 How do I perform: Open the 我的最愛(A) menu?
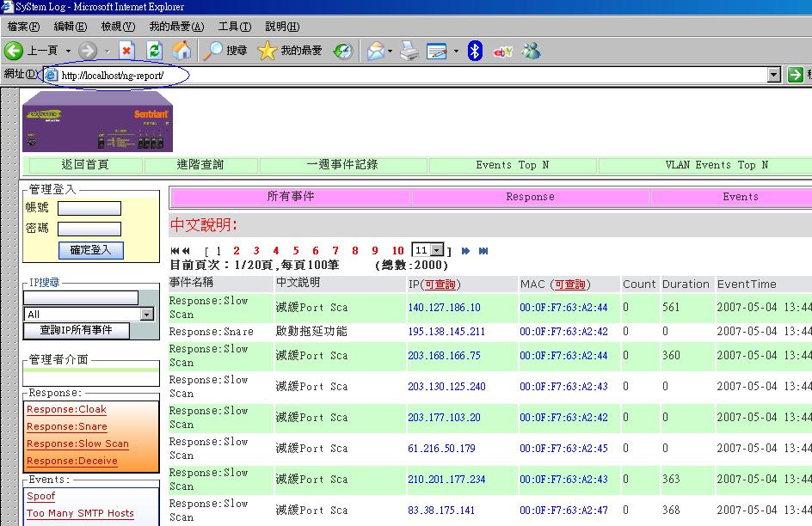click(176, 27)
